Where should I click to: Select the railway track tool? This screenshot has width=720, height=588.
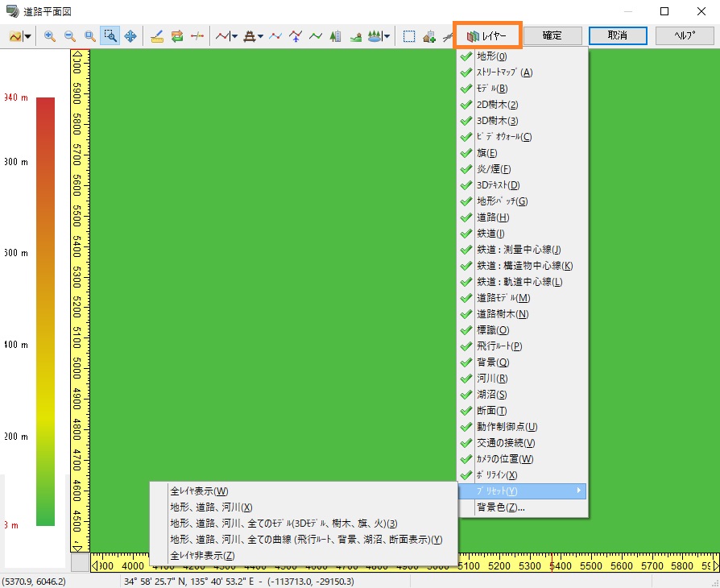coord(250,35)
